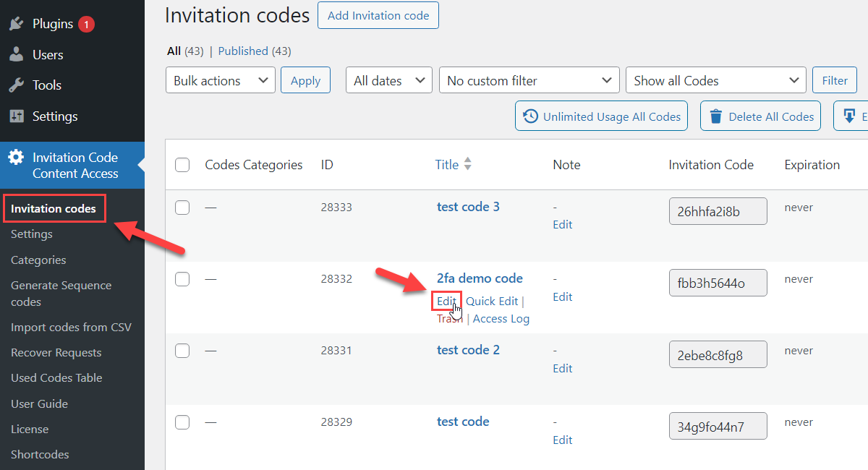Click Unlimited Usage All Codes button
868x470 pixels.
[601, 116]
